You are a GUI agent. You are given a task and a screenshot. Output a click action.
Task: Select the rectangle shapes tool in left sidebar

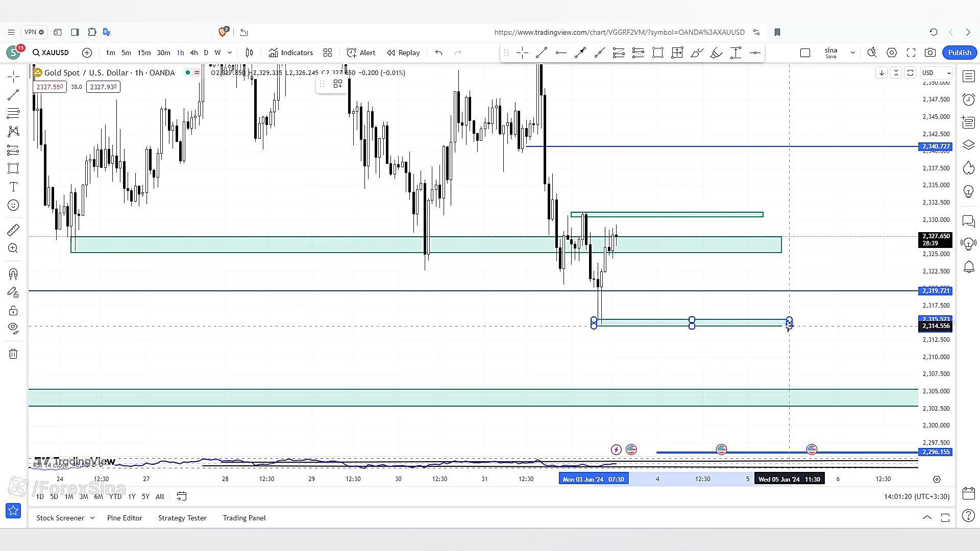click(x=13, y=168)
